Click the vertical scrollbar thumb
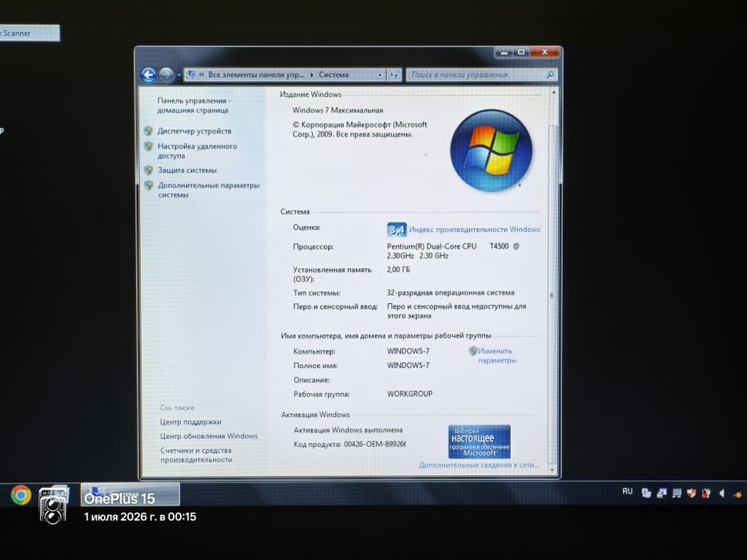Viewport: 747px width, 560px height. tap(552, 294)
